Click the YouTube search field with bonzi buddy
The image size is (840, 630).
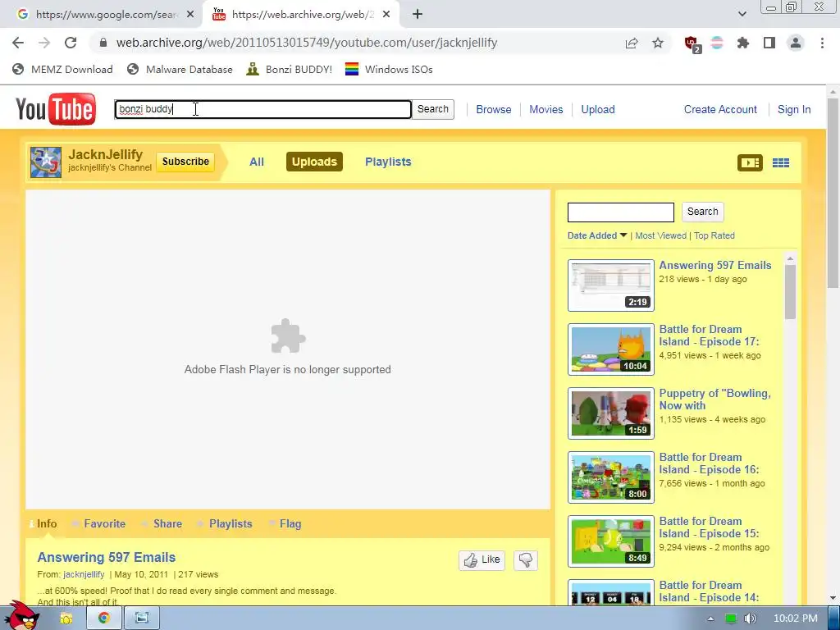[263, 109]
